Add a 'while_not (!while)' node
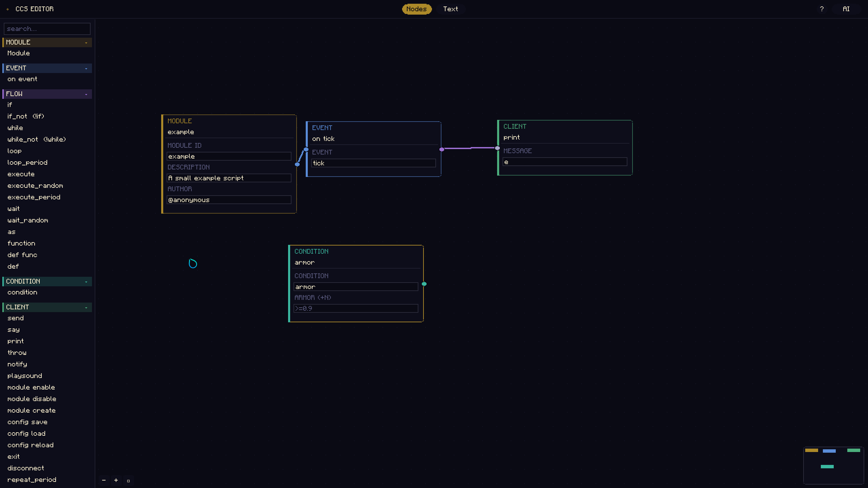Screen dimensions: 868x488 (47, 140)
